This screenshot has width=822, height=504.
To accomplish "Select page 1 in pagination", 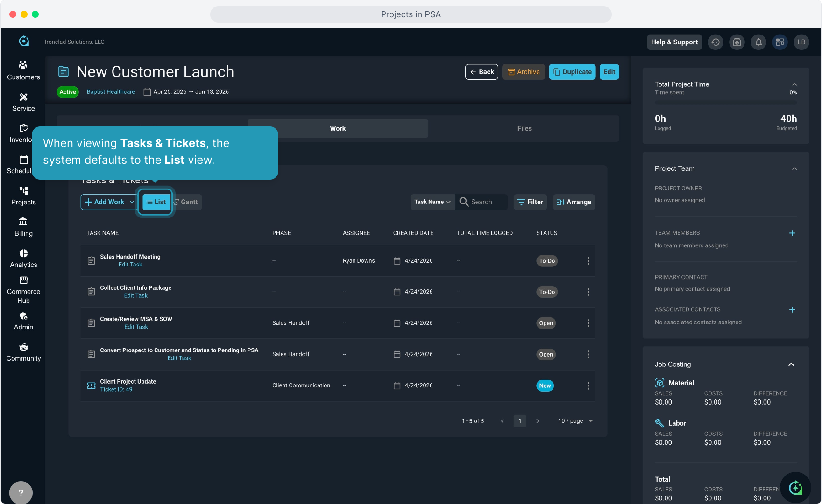I will pos(520,421).
